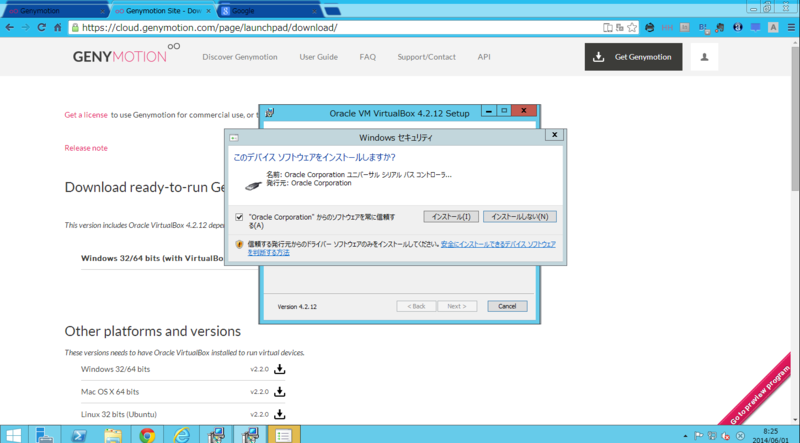Bookmark the page with the star icon
This screenshot has height=443, width=800.
tap(632, 28)
